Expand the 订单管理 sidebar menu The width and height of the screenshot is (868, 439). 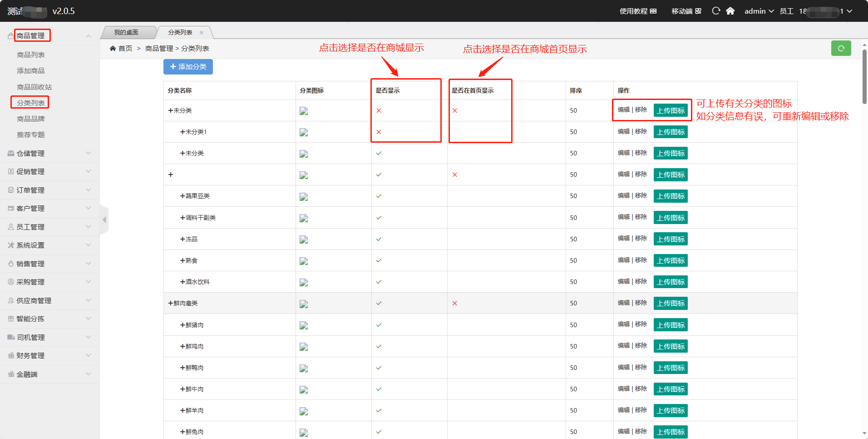[x=49, y=190]
